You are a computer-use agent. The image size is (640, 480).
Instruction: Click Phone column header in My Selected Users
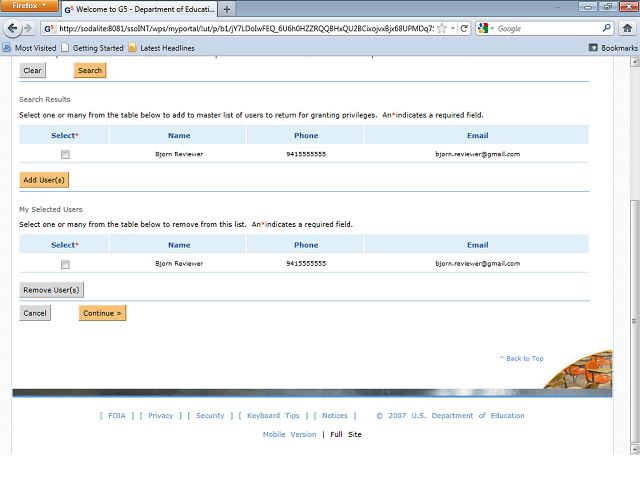tap(306, 245)
